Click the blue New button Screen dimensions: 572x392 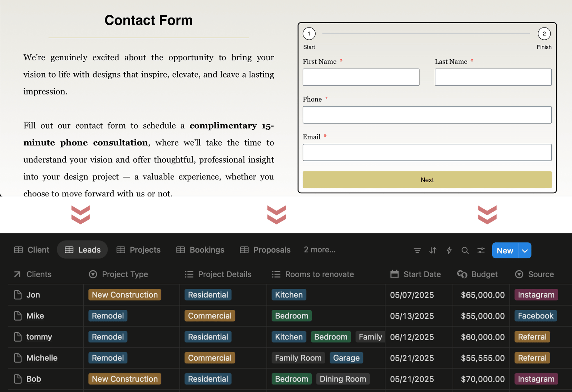click(x=505, y=251)
